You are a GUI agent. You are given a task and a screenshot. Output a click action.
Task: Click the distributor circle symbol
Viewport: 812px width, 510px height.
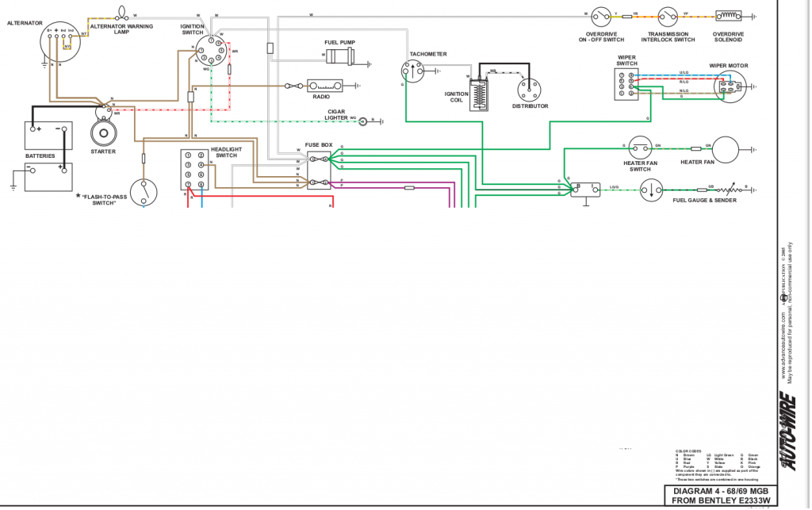(x=529, y=89)
